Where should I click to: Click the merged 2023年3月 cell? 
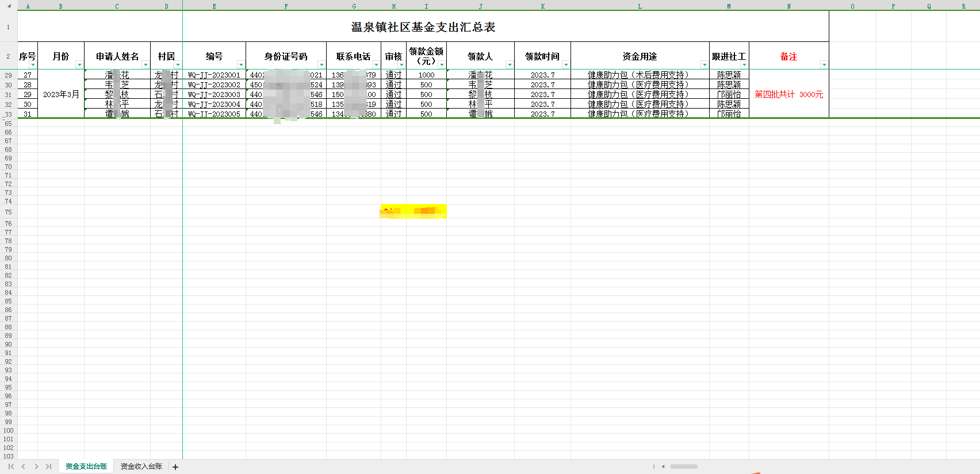point(61,94)
